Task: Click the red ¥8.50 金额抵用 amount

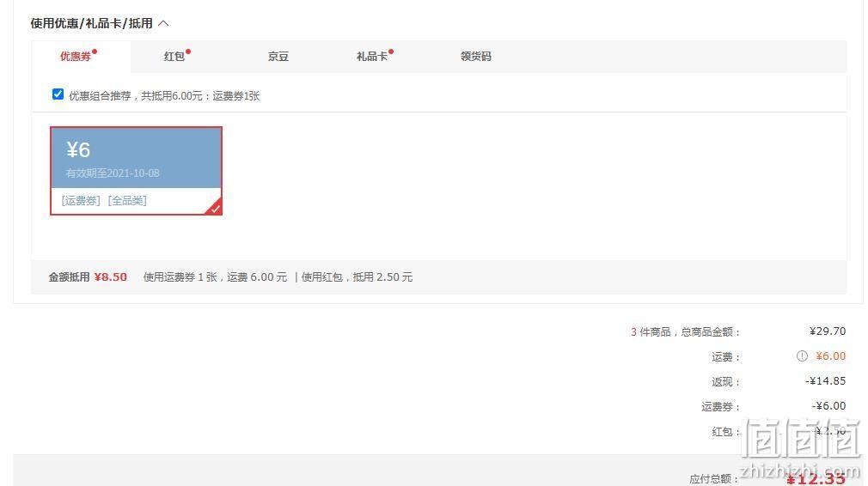Action: (x=111, y=277)
